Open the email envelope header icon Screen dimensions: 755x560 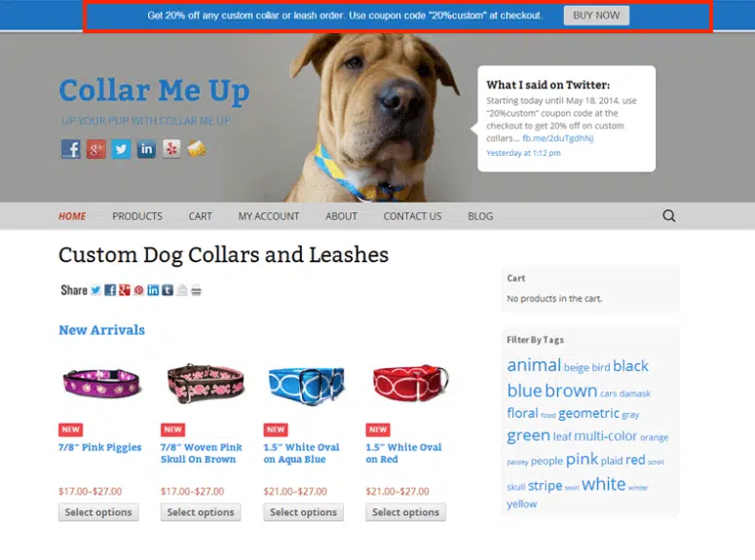197,149
